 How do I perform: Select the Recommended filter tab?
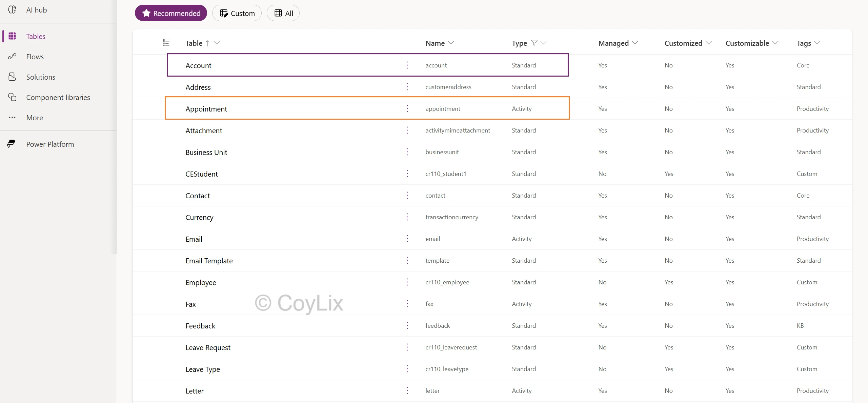[171, 13]
